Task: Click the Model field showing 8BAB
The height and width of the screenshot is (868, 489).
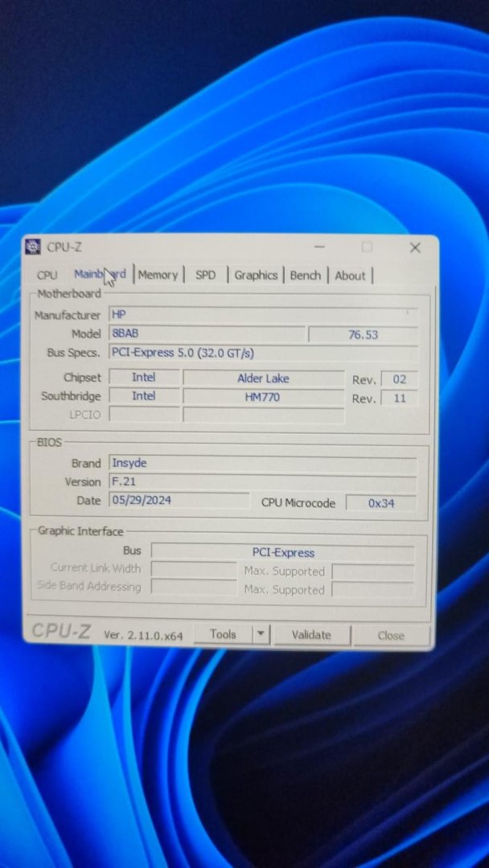Action: pos(207,334)
